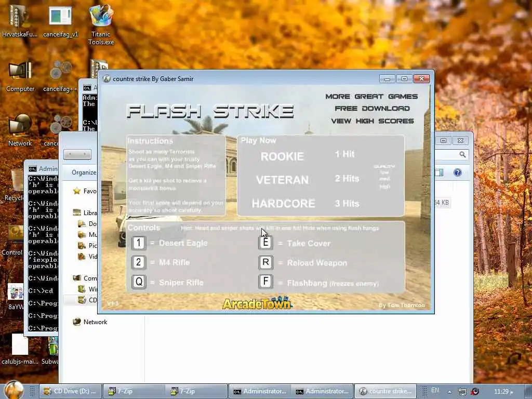Click the EN language indicator
Viewport: 532px width, 399px height.
(x=435, y=390)
